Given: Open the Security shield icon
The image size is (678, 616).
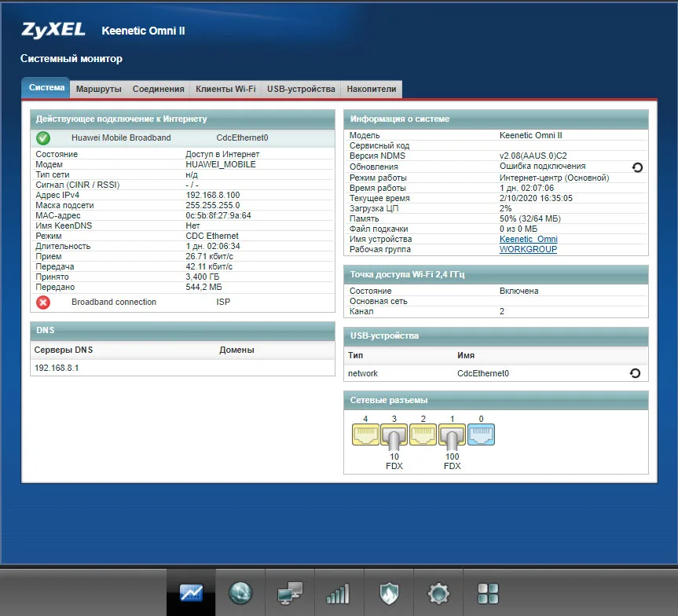Looking at the screenshot, I should pos(389,592).
